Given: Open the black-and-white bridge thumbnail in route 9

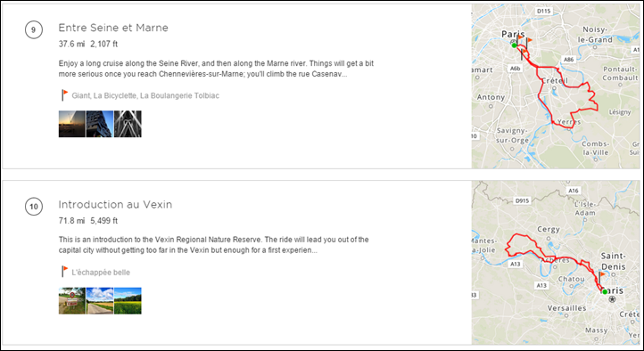Looking at the screenshot, I should pyautogui.click(x=128, y=124).
